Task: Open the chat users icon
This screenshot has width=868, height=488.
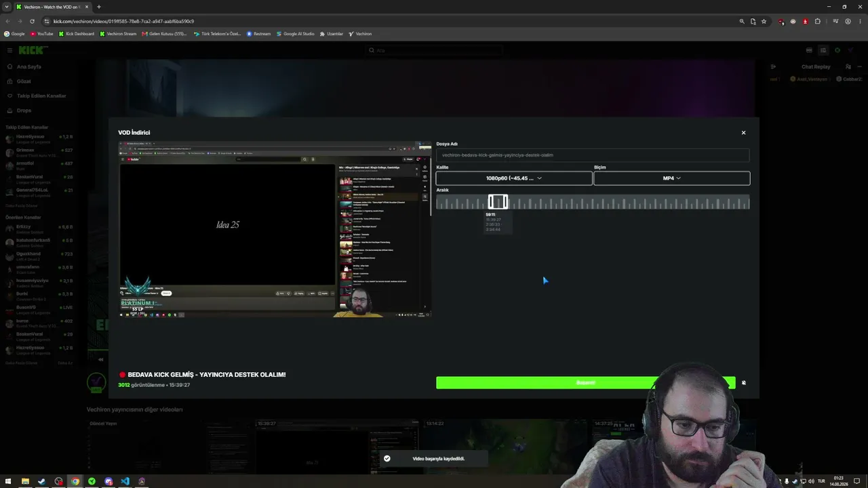Action: point(848,67)
